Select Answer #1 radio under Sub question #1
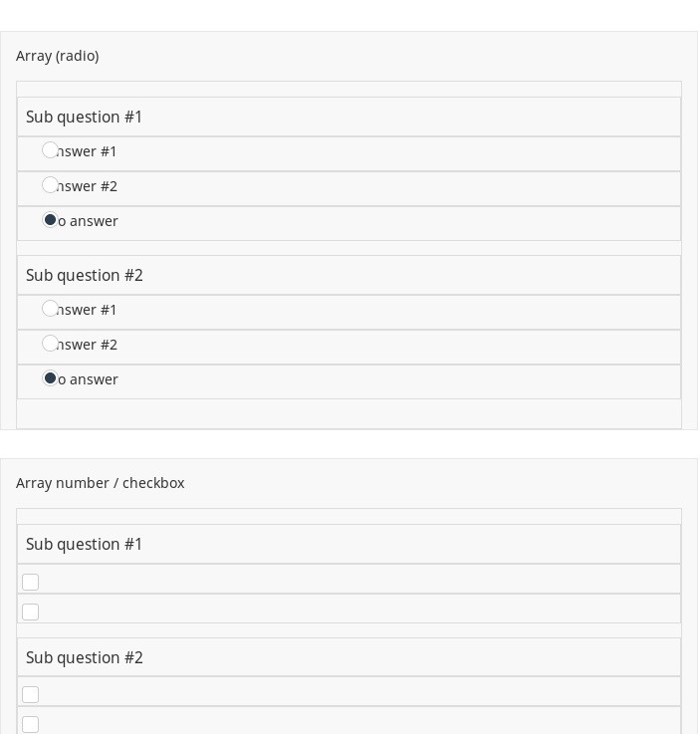The height and width of the screenshot is (734, 700). pyautogui.click(x=50, y=150)
